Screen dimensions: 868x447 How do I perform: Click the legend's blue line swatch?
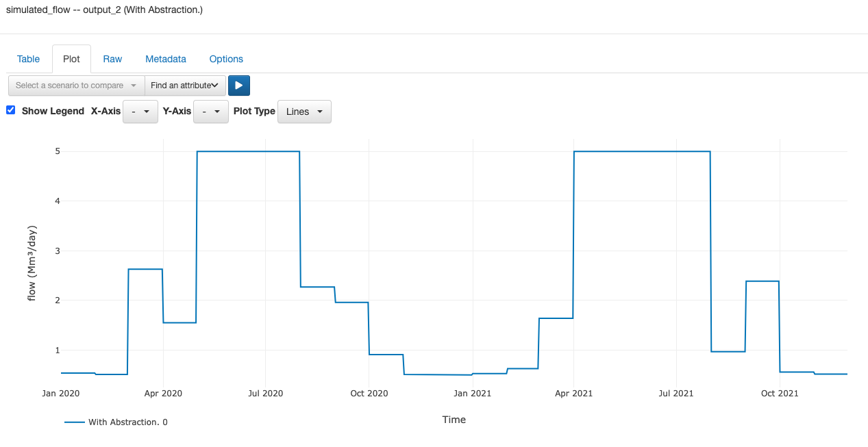75,422
